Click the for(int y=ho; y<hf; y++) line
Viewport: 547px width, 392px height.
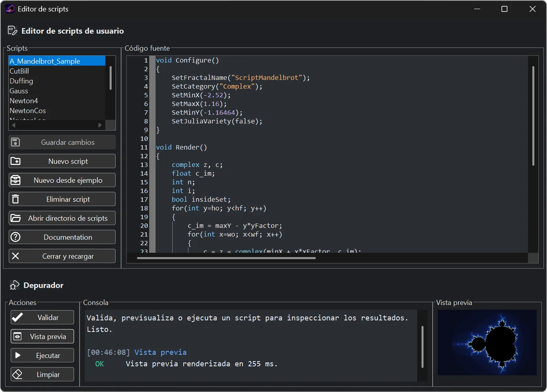tap(219, 208)
